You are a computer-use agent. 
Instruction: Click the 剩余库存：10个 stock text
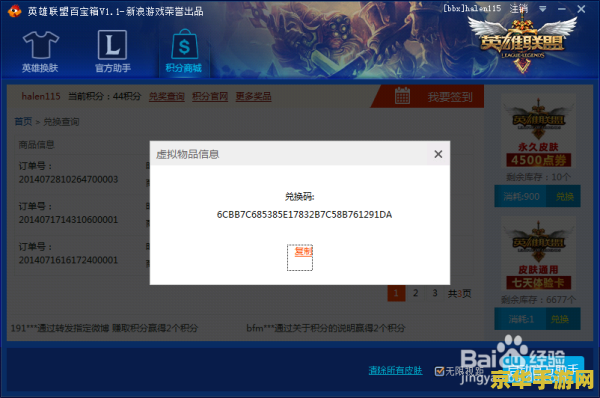coord(538,177)
